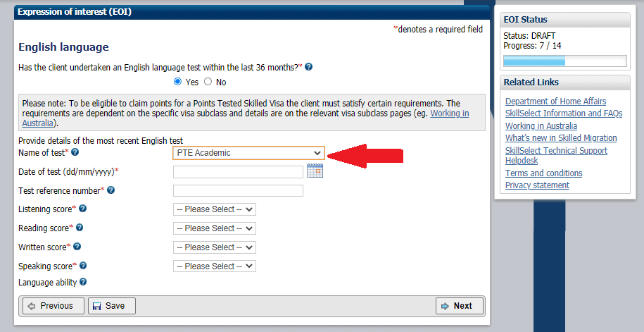Click help icon next to Reading score
The image size is (644, 332).
coord(80,228)
